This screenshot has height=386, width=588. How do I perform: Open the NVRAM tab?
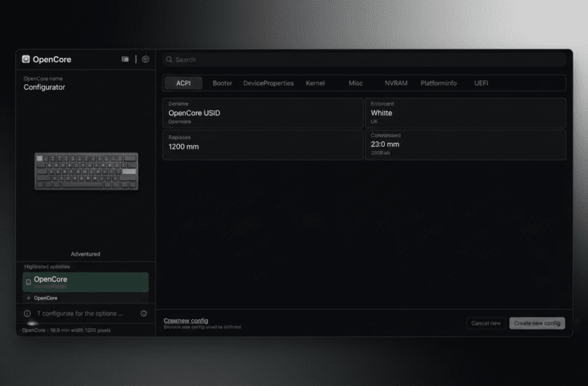(x=396, y=83)
